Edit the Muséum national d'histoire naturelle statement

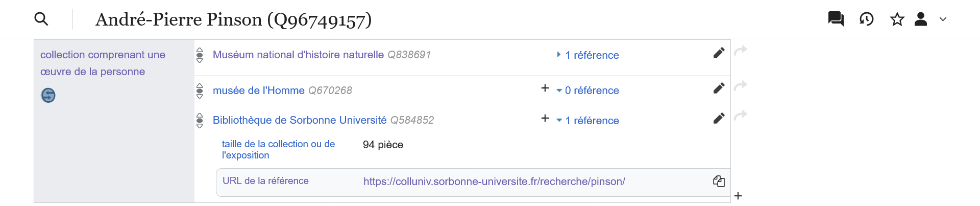point(719,53)
